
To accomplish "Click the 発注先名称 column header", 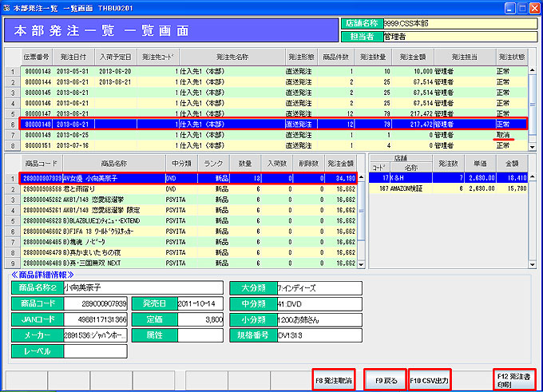I will click(x=232, y=57).
